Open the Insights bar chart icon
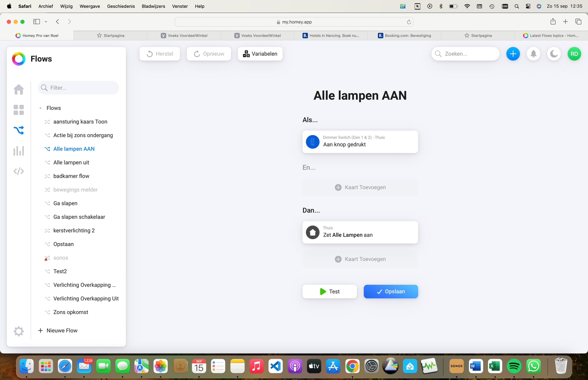This screenshot has width=588, height=380. (x=19, y=151)
